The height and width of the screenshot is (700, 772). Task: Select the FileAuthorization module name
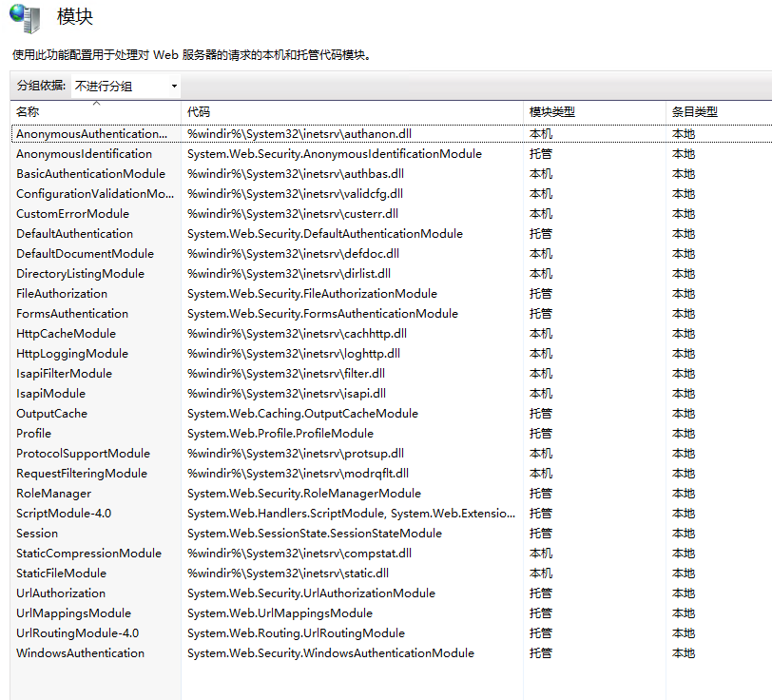[62, 294]
